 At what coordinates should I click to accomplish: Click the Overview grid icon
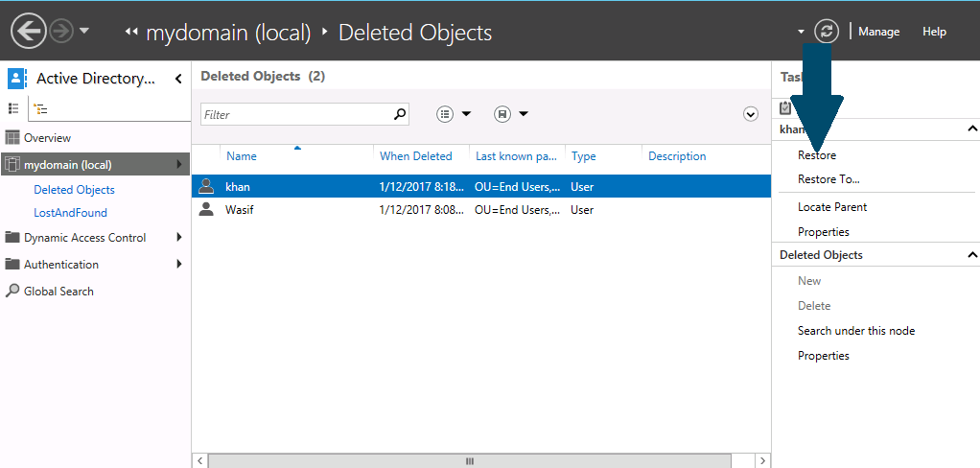[12, 137]
